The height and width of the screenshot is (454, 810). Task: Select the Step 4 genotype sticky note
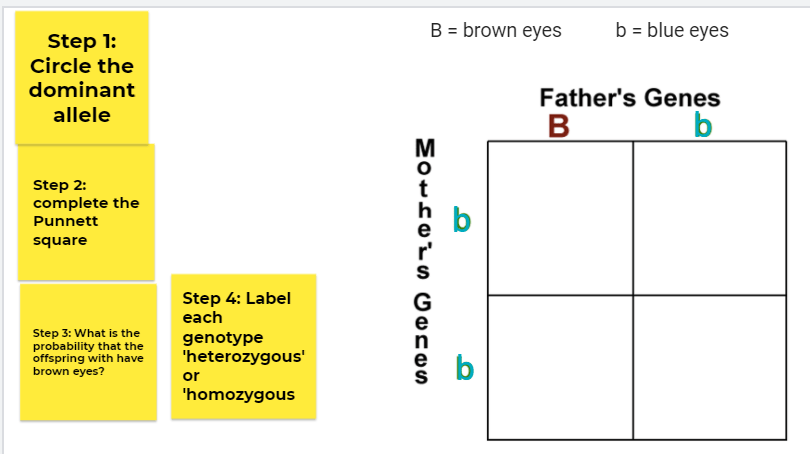coord(243,346)
